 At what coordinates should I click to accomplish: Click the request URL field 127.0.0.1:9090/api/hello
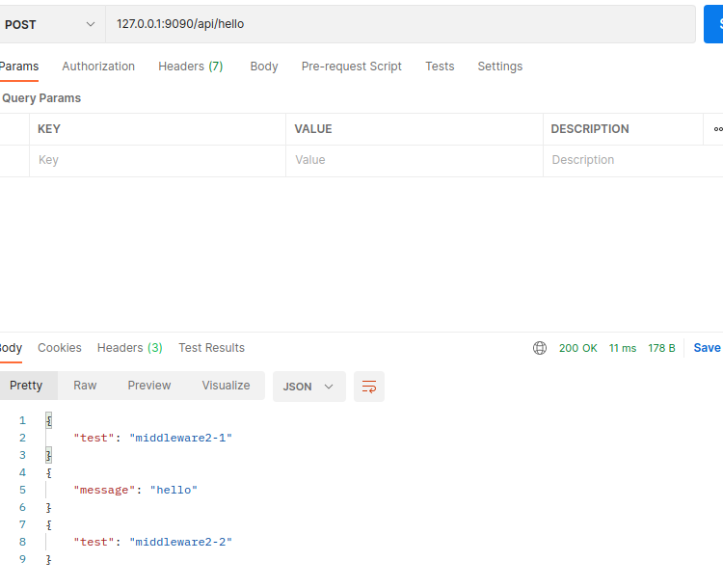(x=400, y=24)
